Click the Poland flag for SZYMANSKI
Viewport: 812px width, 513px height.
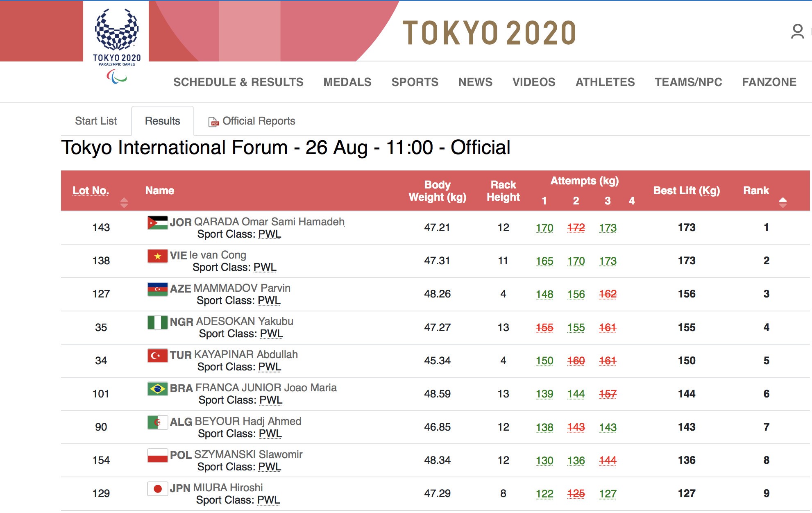157,455
